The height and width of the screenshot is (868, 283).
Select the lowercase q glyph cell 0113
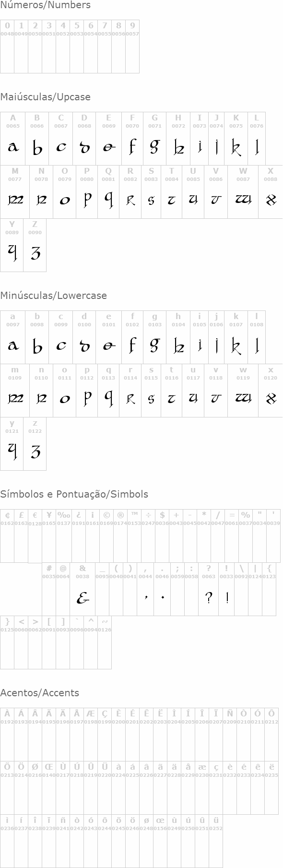(x=108, y=391)
